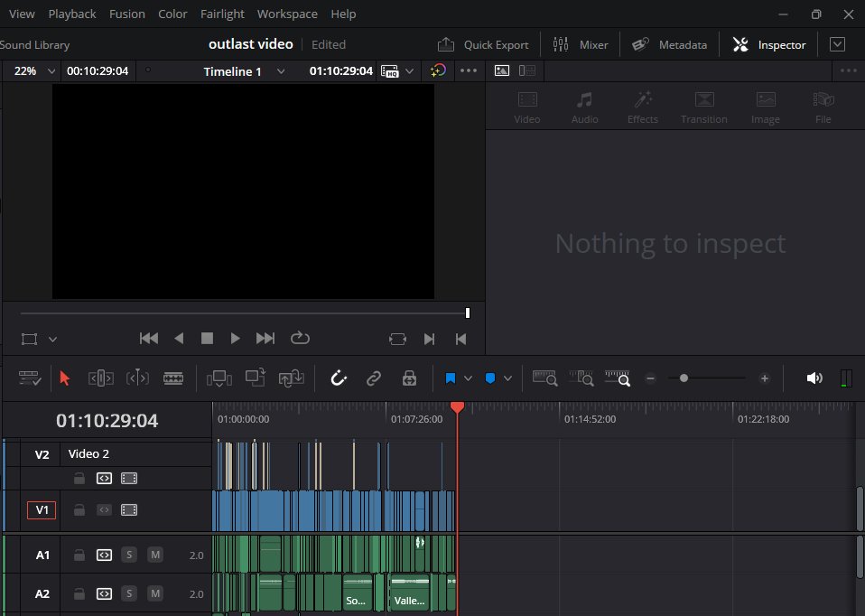The image size is (865, 616).
Task: Click viewer Transform overlay icon
Action: 29,339
